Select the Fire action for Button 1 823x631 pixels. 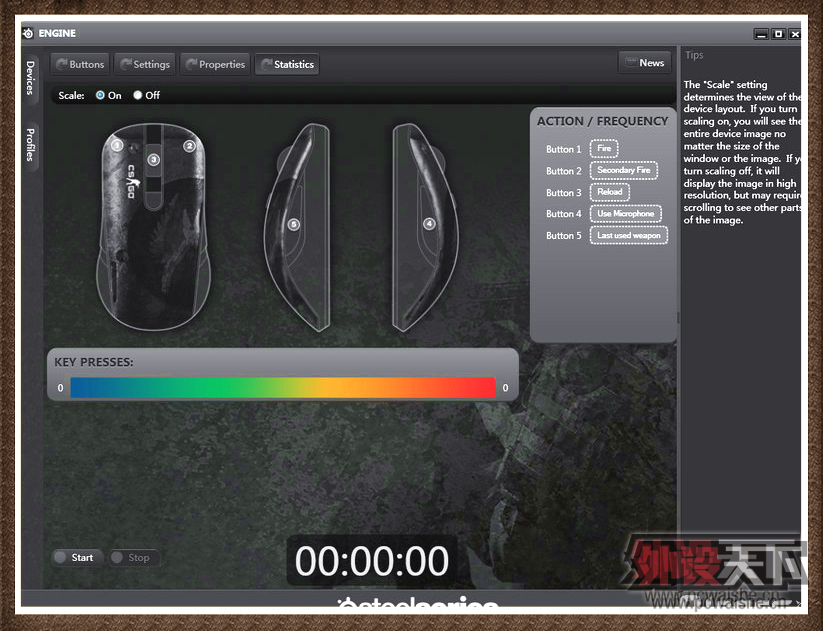pos(604,149)
